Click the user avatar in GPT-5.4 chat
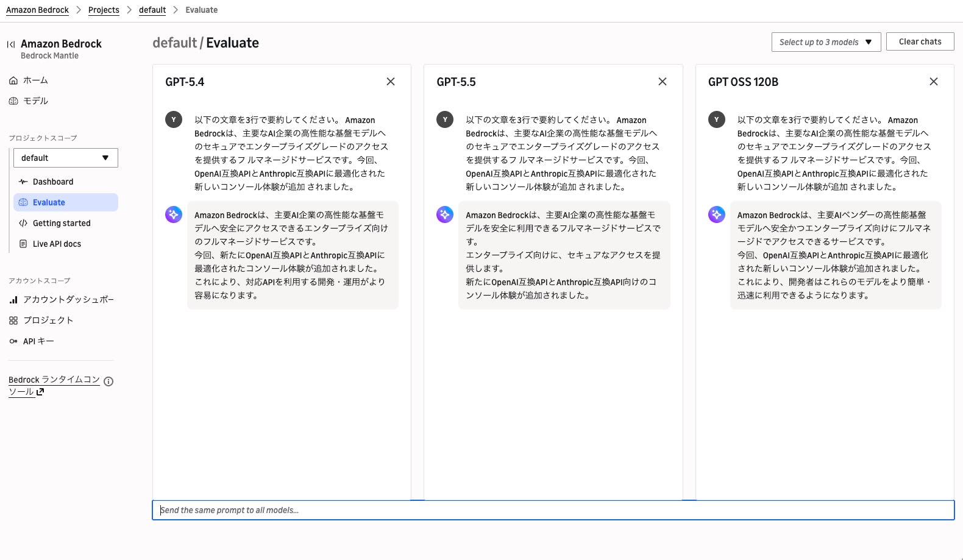Screen dimensions: 963x560 tap(174, 119)
